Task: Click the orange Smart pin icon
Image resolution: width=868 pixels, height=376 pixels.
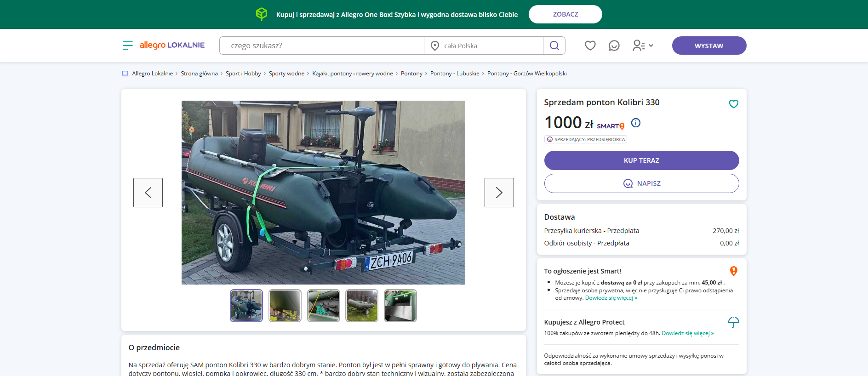Action: 734,271
